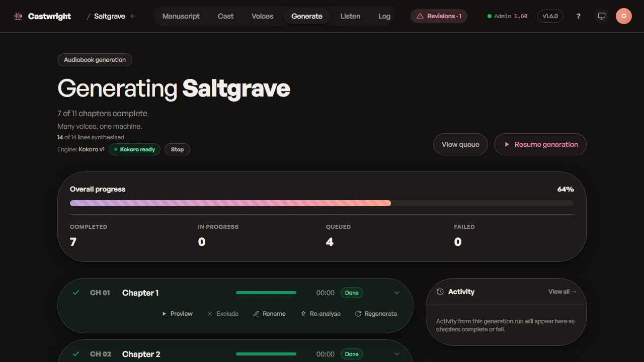This screenshot has width=644, height=362.
Task: Click the Chapter 1 Done badge
Action: [x=352, y=293]
